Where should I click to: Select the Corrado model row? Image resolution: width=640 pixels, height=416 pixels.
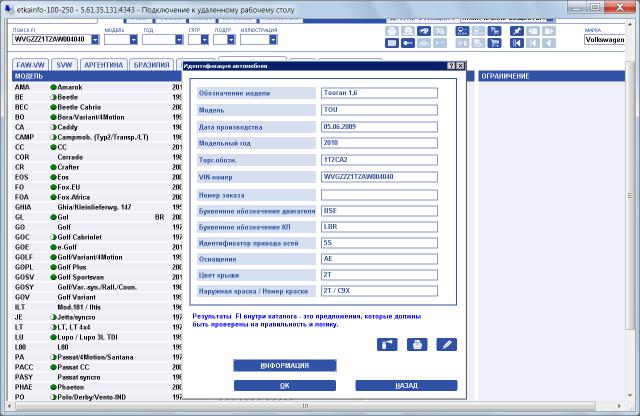(x=97, y=157)
